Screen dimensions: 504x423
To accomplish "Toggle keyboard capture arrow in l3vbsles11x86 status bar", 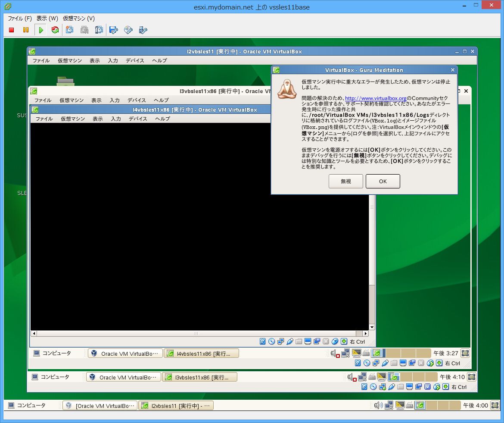I will (439, 363).
